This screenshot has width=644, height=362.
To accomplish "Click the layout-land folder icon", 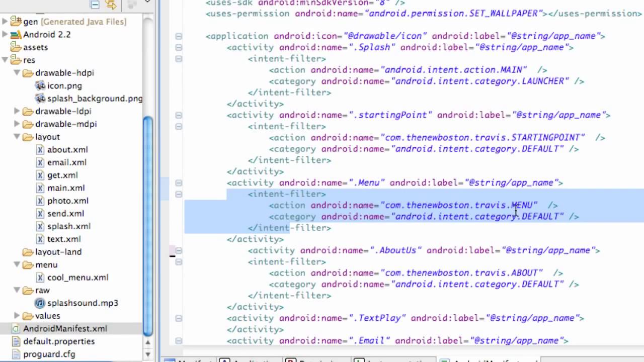I will pos(28,252).
